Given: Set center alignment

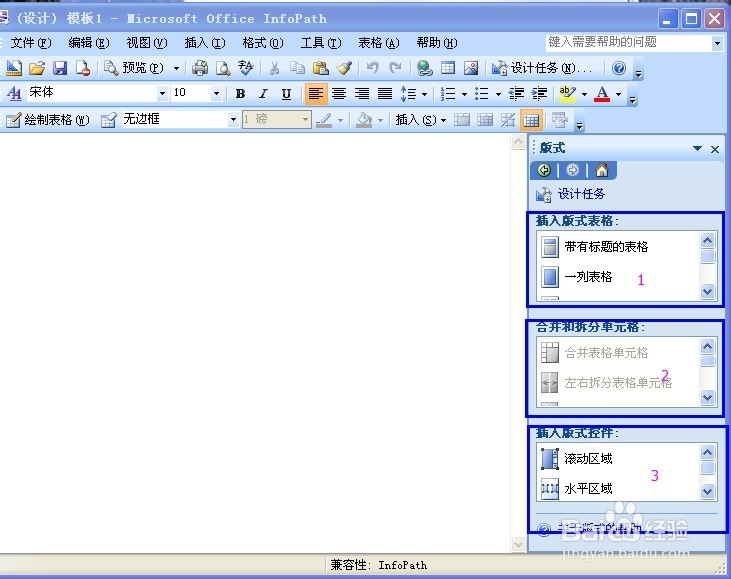Looking at the screenshot, I should click(339, 94).
